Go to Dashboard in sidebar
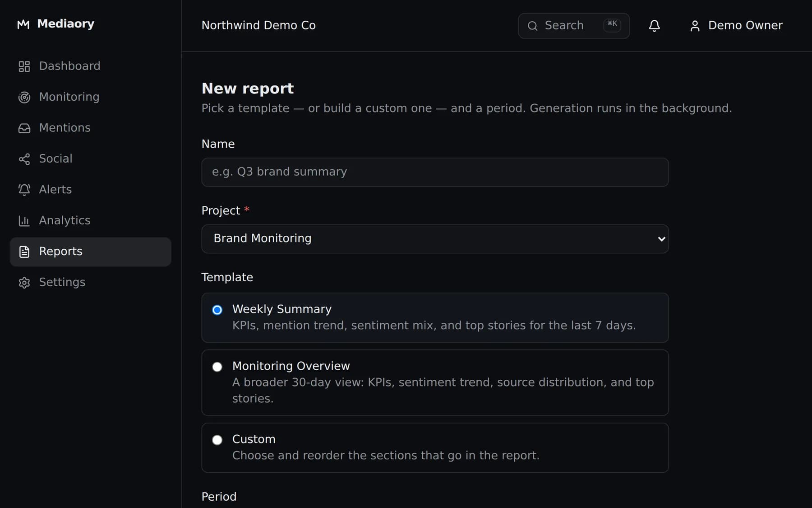The width and height of the screenshot is (812, 508). pyautogui.click(x=90, y=66)
